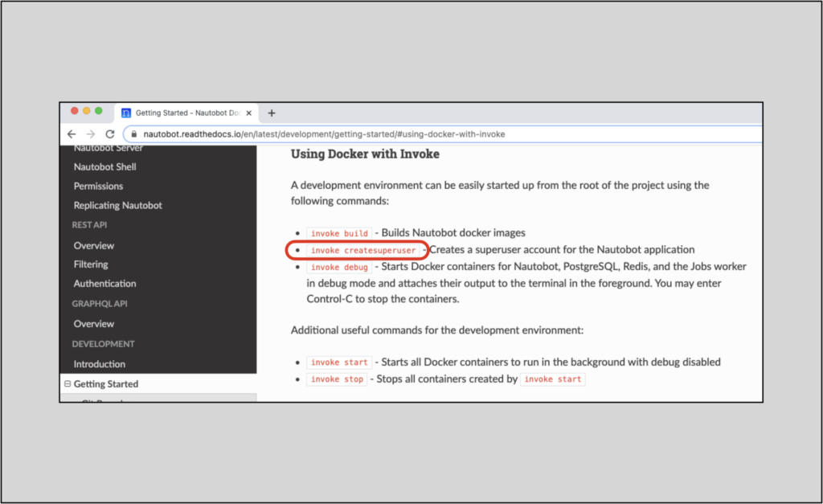Open Filtering page in sidebar
Image resolution: width=823 pixels, height=504 pixels.
tap(91, 264)
